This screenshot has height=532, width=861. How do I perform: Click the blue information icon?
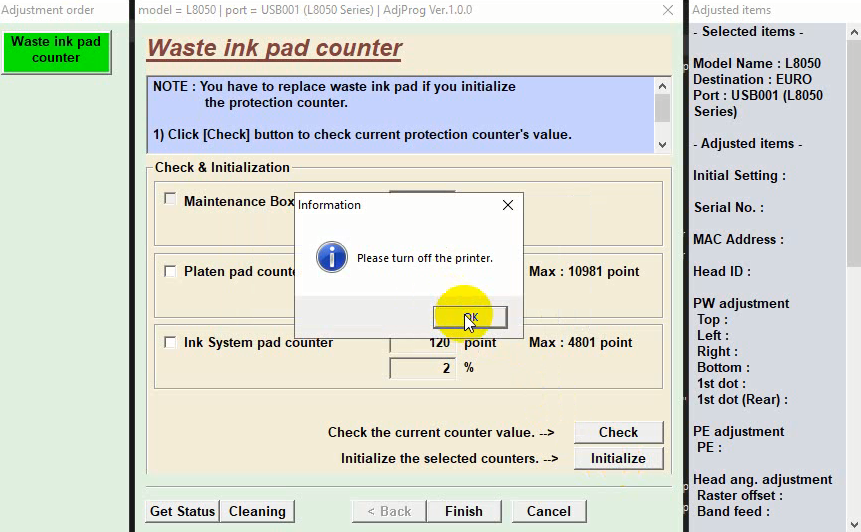tap(331, 257)
